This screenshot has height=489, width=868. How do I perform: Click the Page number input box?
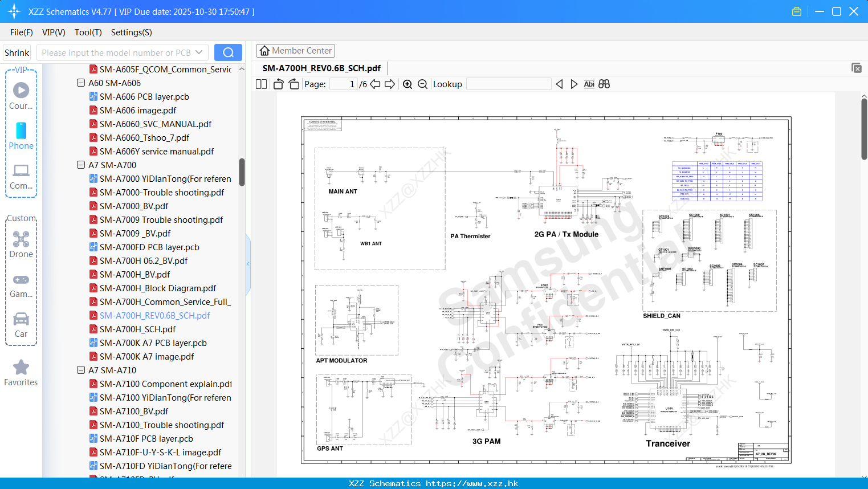click(344, 84)
